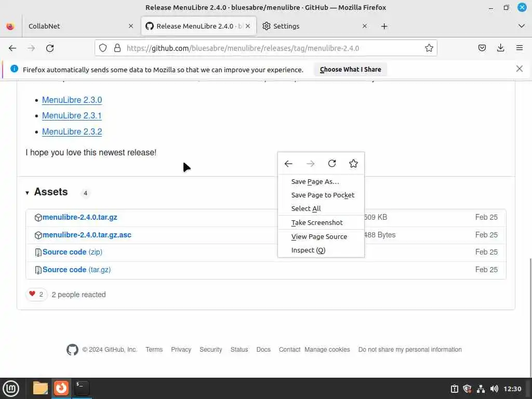532x399 pixels.
Task: Choose Inspect (Q) in context menu
Action: point(321,250)
